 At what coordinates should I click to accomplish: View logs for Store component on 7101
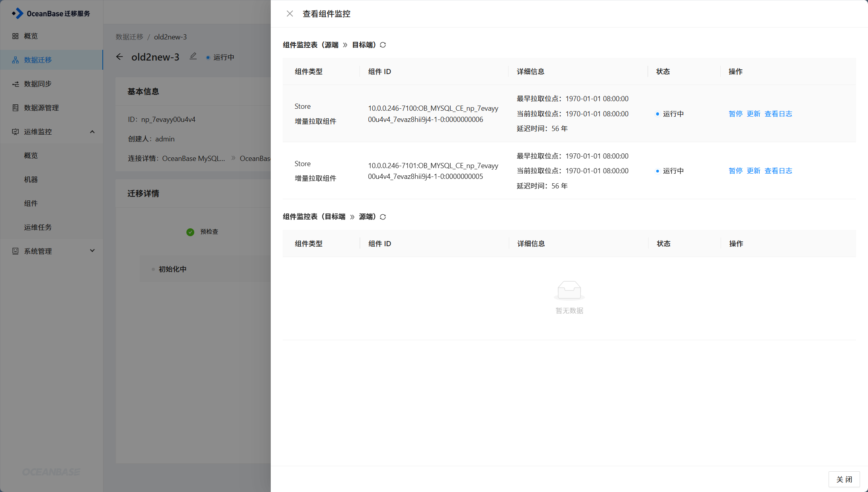click(x=778, y=171)
